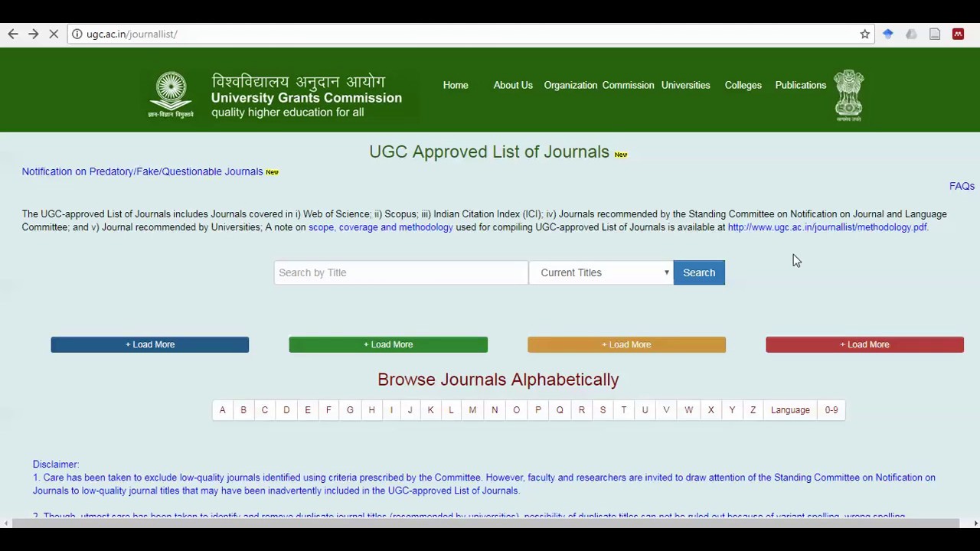
Task: Open the blue extension icon in toolbar
Action: 888,34
